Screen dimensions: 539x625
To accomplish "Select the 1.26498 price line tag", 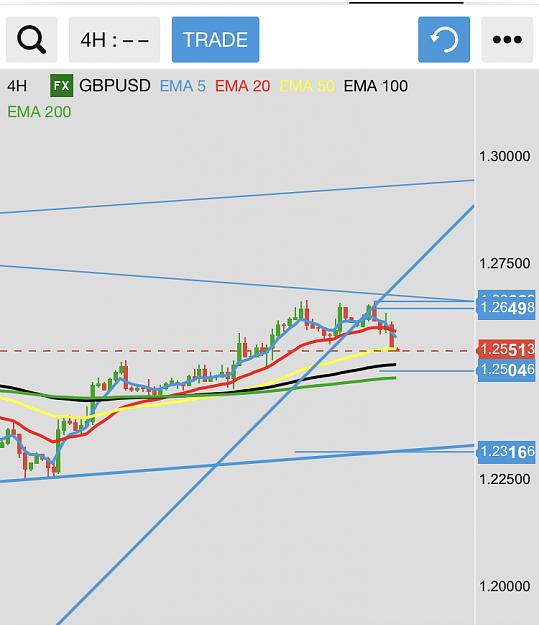I will 506,307.
